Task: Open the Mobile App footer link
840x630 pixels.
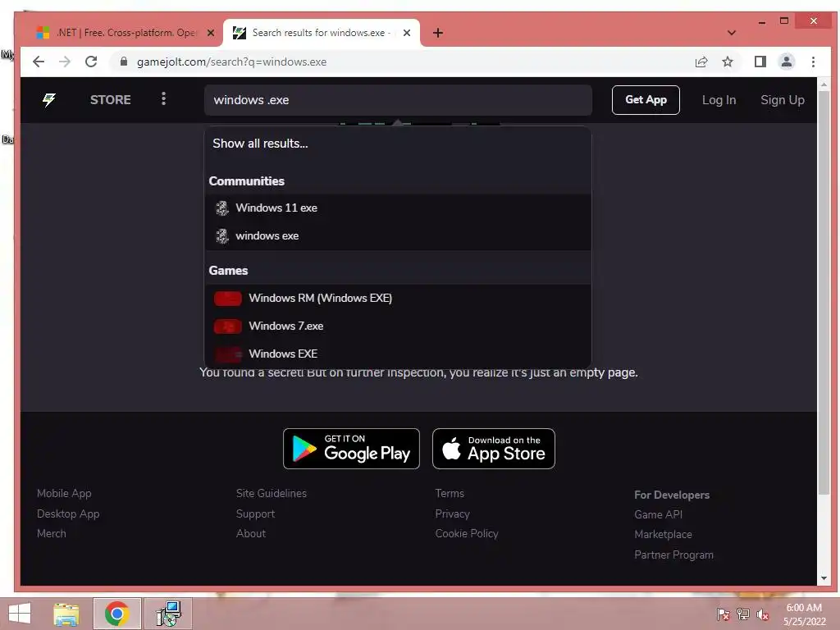Action: click(64, 493)
